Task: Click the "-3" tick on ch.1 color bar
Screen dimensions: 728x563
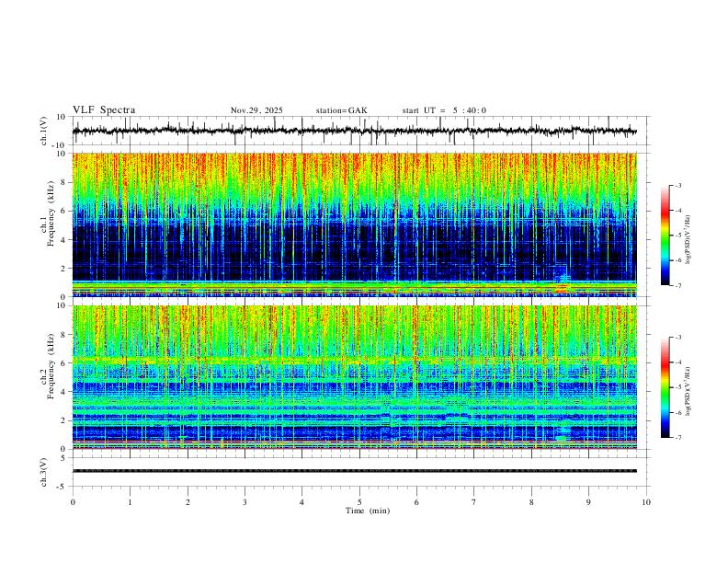Action: (678, 185)
